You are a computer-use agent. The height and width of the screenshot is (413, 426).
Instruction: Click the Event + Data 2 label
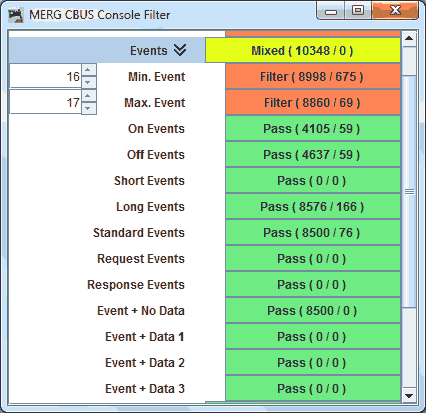145,363
